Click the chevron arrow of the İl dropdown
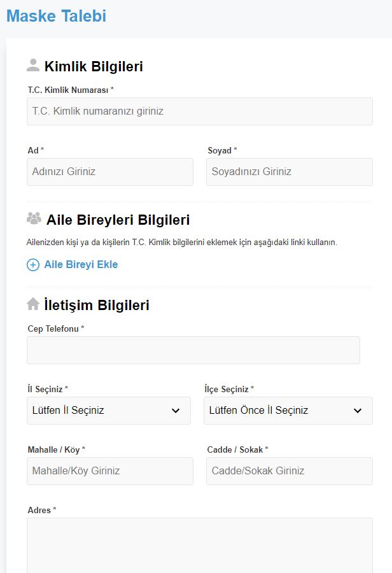 [x=176, y=411]
